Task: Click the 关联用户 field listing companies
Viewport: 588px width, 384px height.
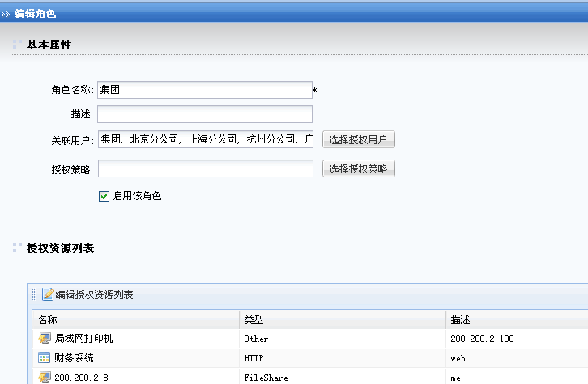Action: (x=204, y=139)
